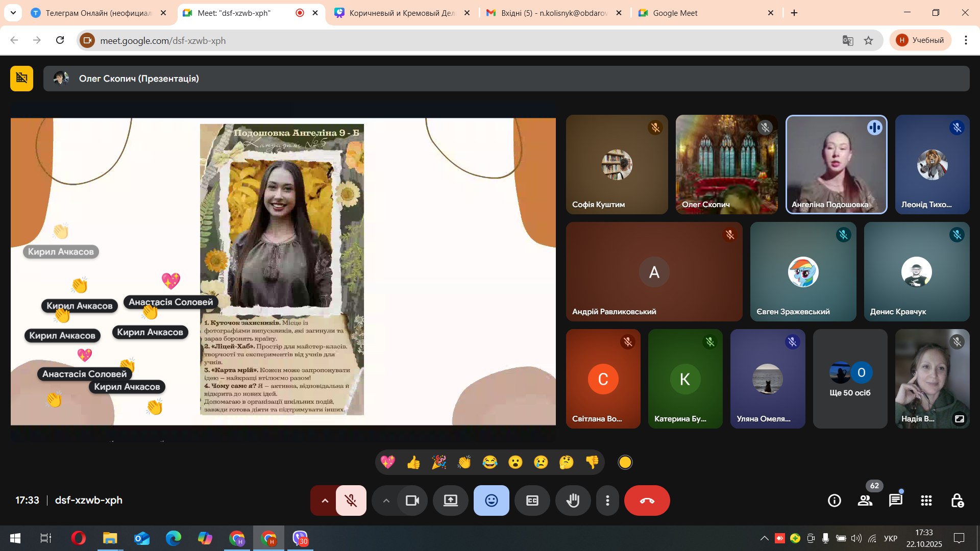Send the thumbs down reaction

[592, 462]
